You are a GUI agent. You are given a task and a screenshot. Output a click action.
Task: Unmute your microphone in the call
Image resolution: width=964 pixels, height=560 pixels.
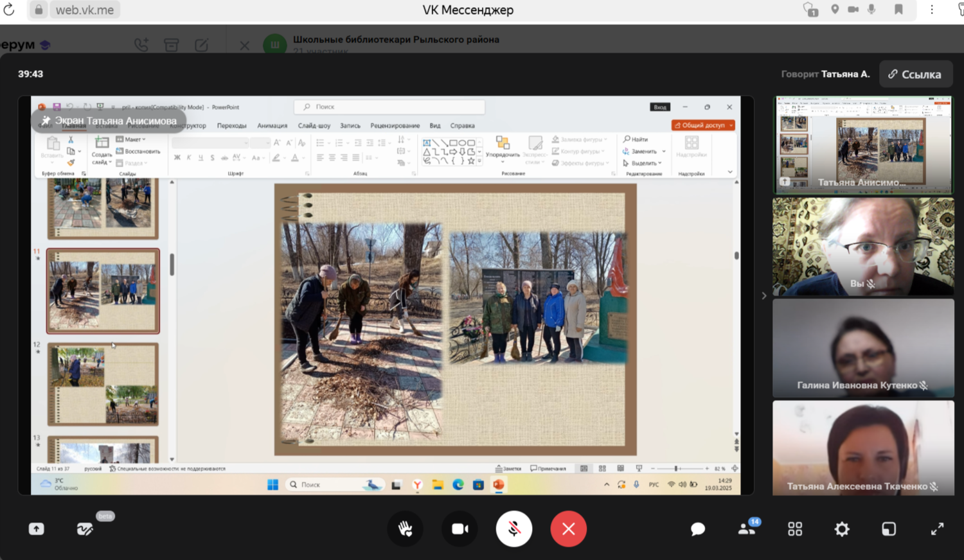coord(514,529)
